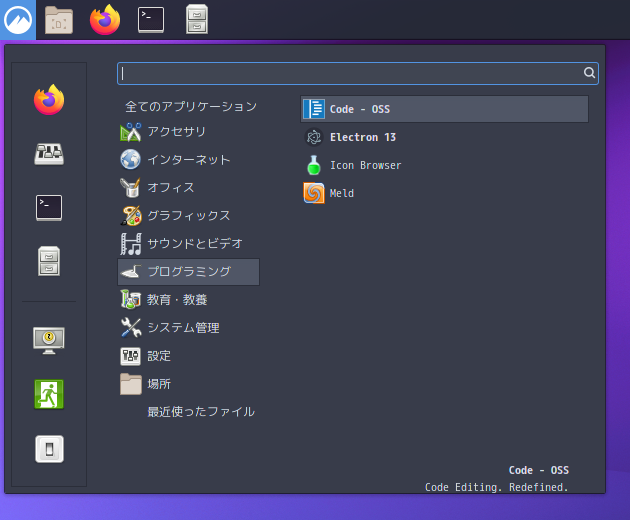The height and width of the screenshot is (520, 630).
Task: Click the search magnifier icon
Action: click(x=589, y=73)
